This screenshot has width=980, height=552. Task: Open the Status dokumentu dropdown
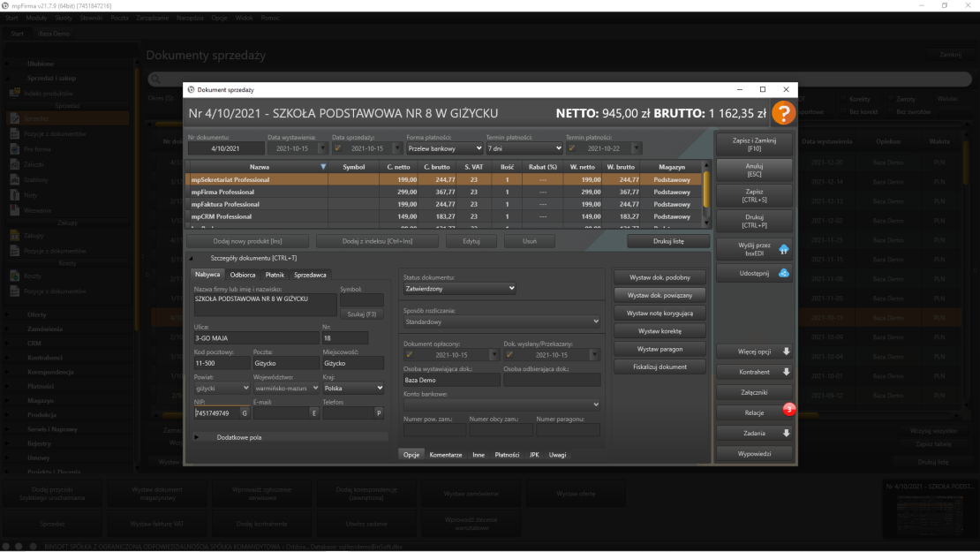459,288
